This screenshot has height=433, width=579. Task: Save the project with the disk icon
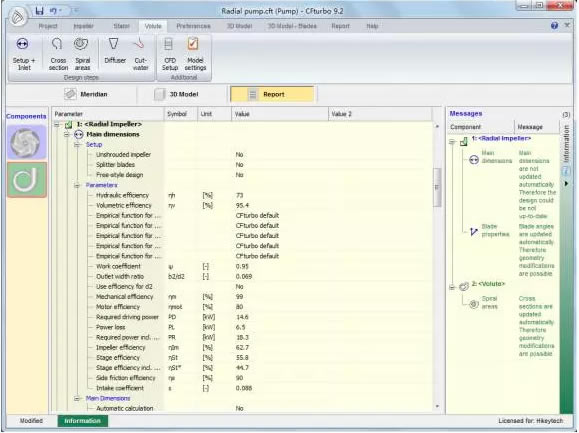(39, 11)
